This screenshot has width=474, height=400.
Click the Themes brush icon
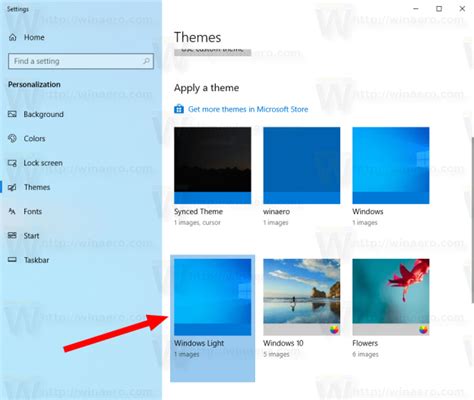tap(12, 187)
